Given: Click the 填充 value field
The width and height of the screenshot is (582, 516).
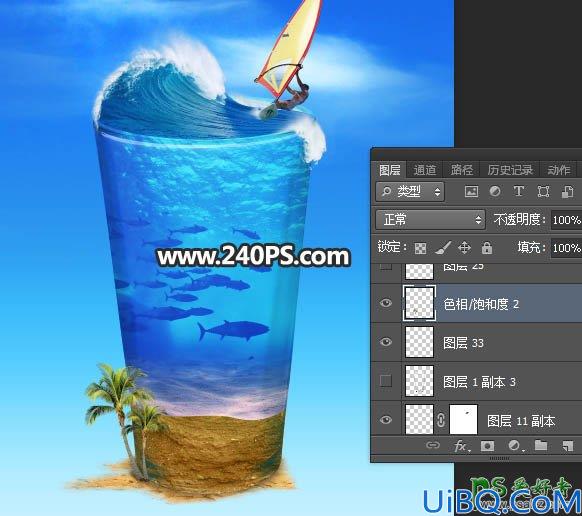Looking at the screenshot, I should pyautogui.click(x=566, y=248).
